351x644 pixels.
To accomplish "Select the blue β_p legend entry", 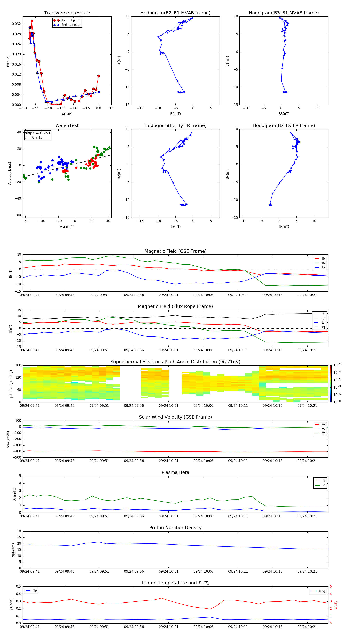I will pyautogui.click(x=320, y=480).
